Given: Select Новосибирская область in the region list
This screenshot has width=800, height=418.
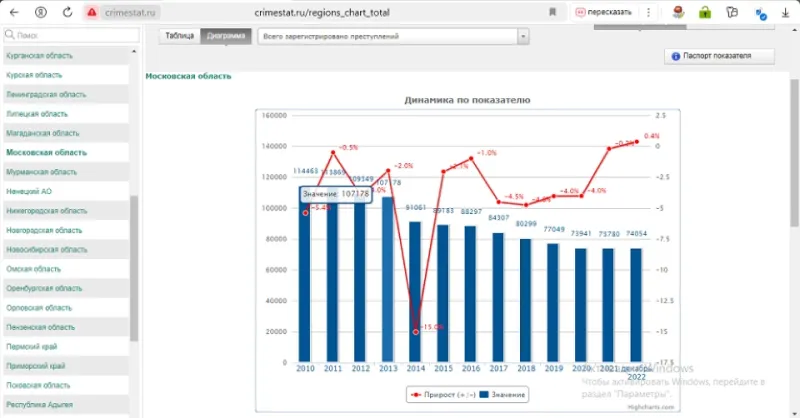Looking at the screenshot, I should (46, 250).
